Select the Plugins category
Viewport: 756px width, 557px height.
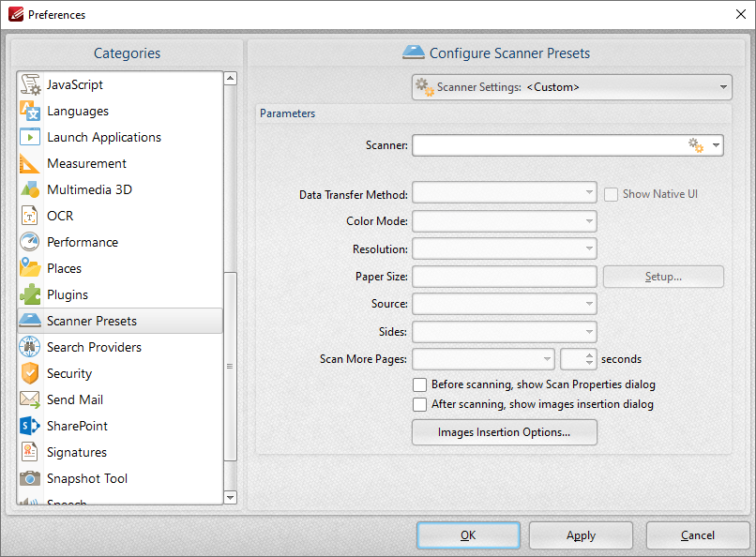[120, 294]
